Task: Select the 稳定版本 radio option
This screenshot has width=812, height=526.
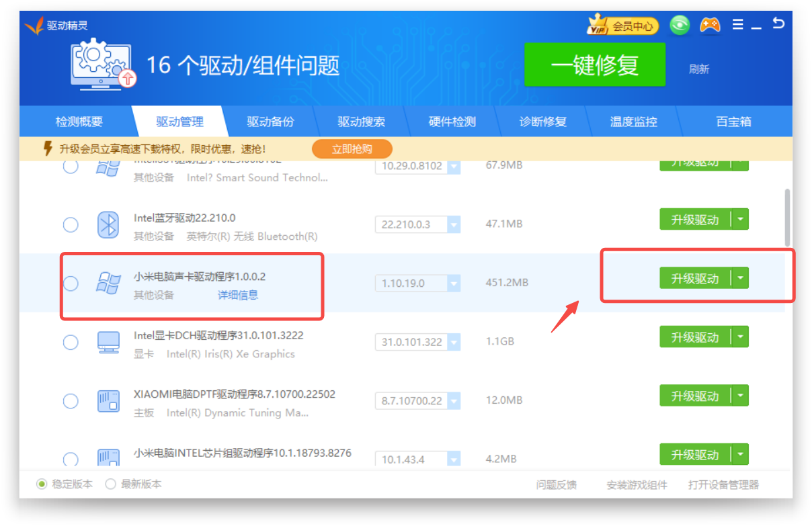Action: (x=42, y=484)
